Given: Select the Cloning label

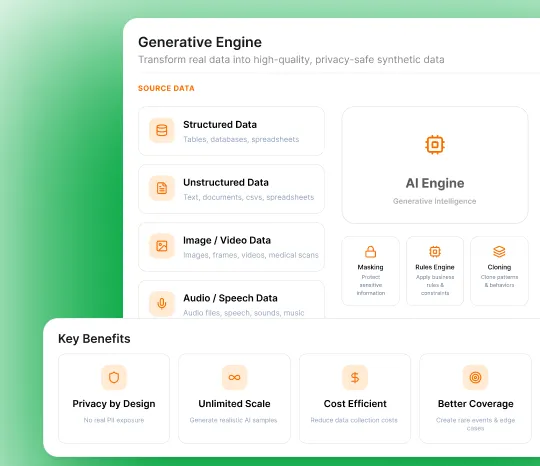Looking at the screenshot, I should [499, 267].
